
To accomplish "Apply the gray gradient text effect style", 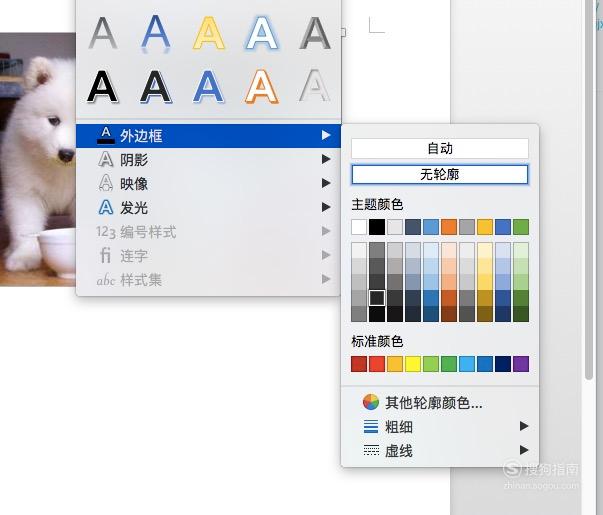I will [103, 33].
